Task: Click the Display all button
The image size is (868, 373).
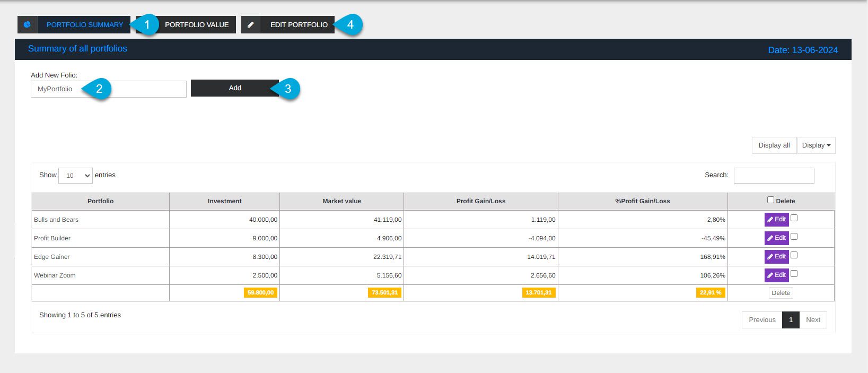Action: 774,145
